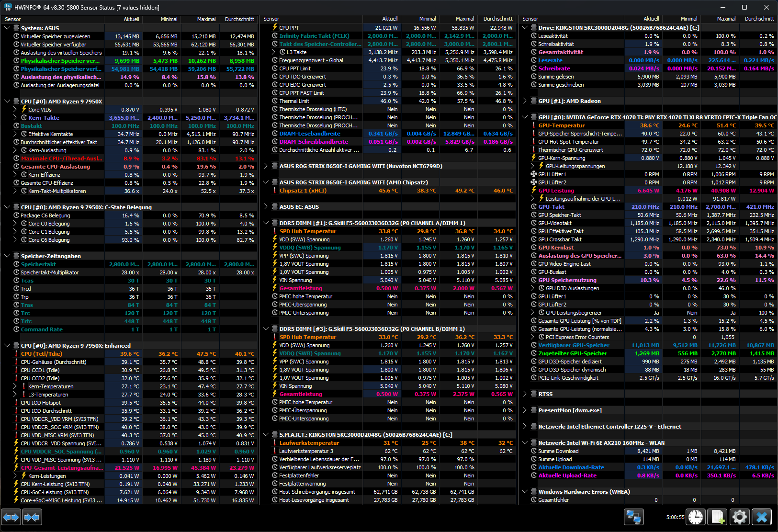Viewport: 778px width, 532px height.
Task: Select the Command Rate row
Action: (x=130, y=329)
